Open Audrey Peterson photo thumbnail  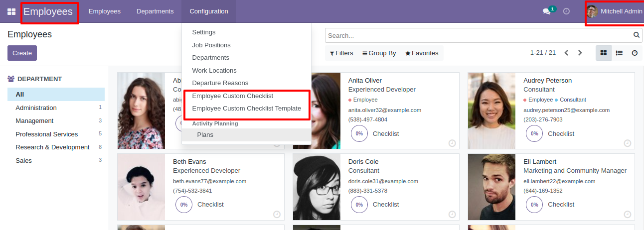[491, 111]
